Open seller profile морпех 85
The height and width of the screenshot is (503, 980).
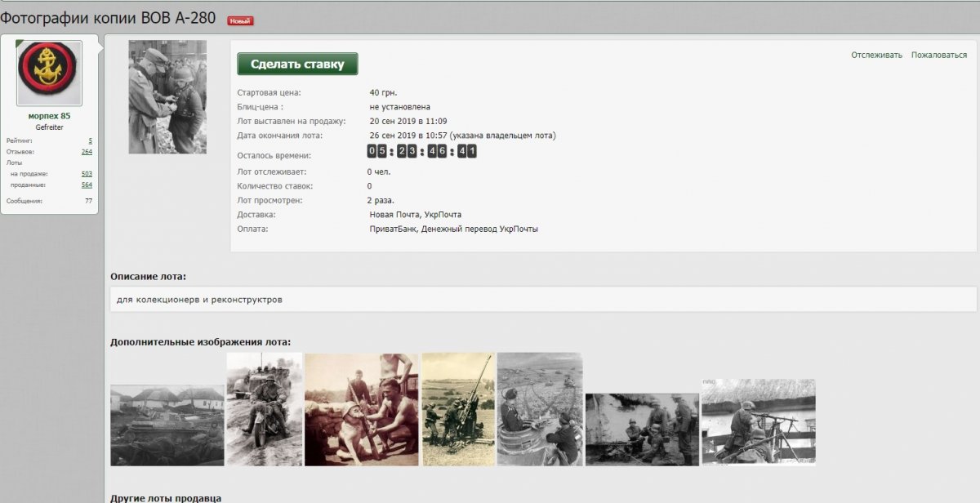(49, 116)
